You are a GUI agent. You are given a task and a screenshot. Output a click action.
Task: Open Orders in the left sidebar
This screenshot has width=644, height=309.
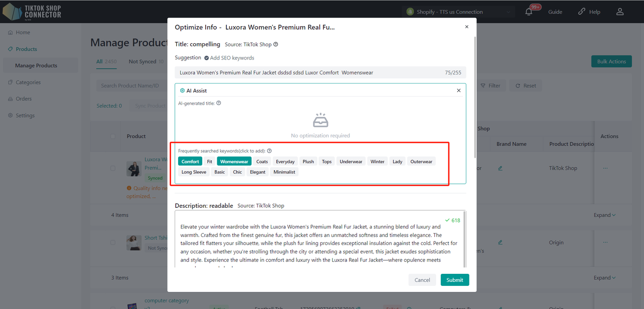(x=24, y=99)
